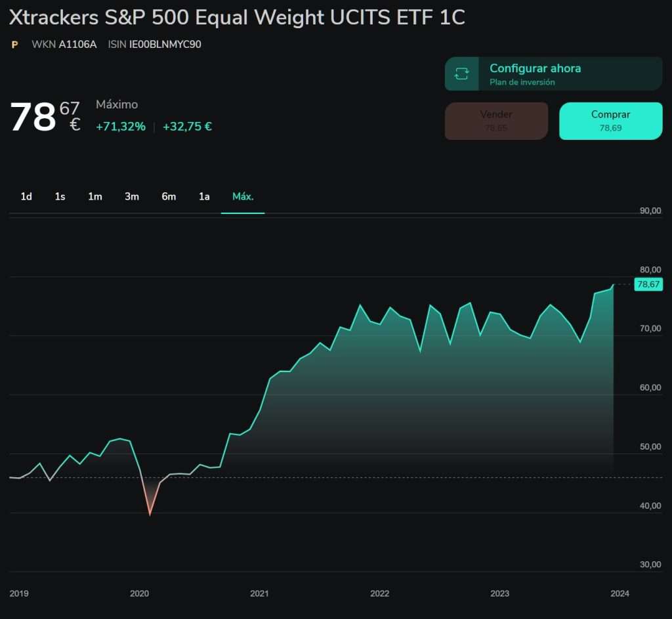
Task: Select the 1s chart timeframe
Action: tap(60, 196)
